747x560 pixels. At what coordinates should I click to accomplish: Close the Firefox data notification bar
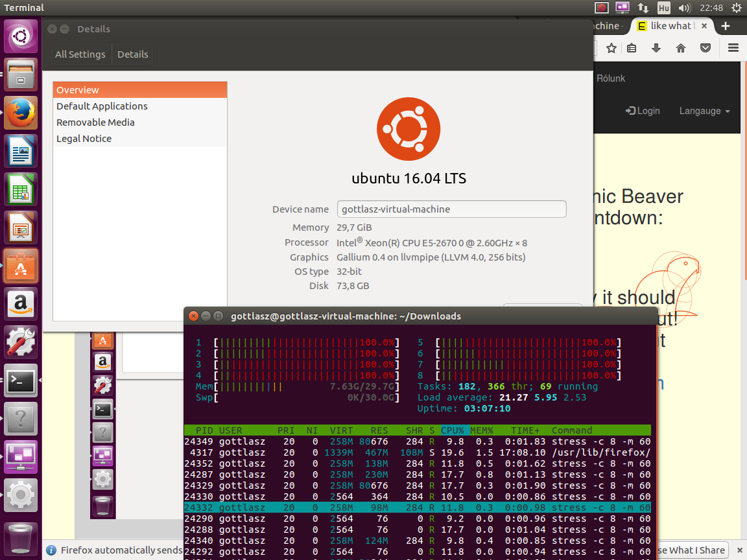pyautogui.click(x=740, y=550)
